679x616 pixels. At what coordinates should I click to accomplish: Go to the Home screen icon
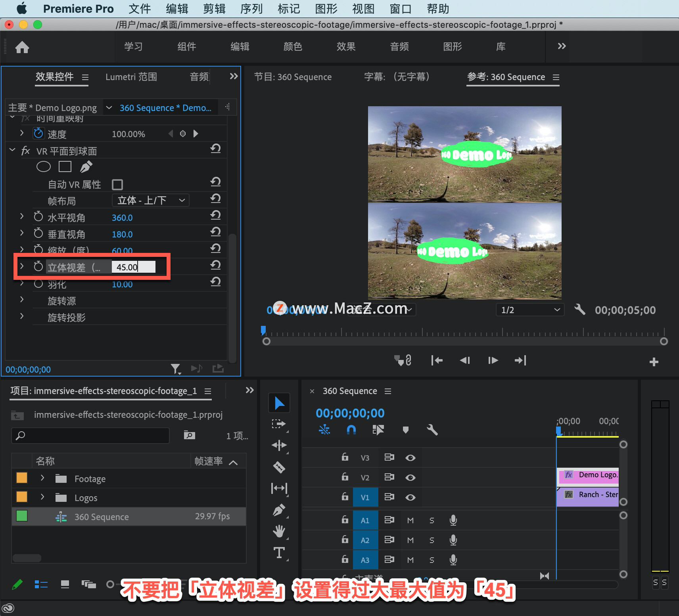[x=22, y=47]
